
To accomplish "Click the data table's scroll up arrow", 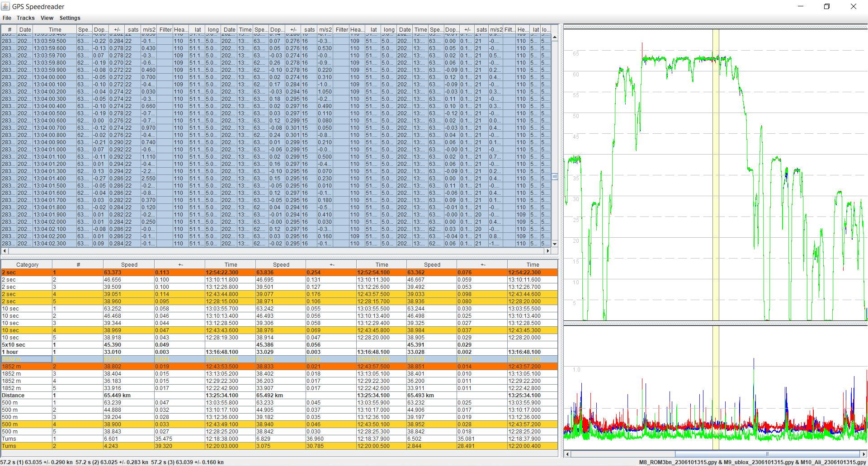I will coord(555,38).
